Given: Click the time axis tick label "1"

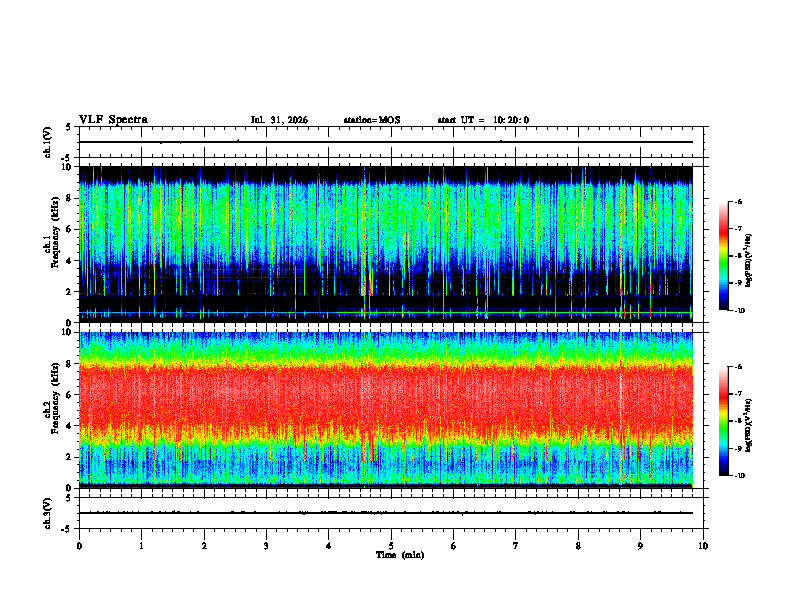Looking at the screenshot, I should 141,546.
